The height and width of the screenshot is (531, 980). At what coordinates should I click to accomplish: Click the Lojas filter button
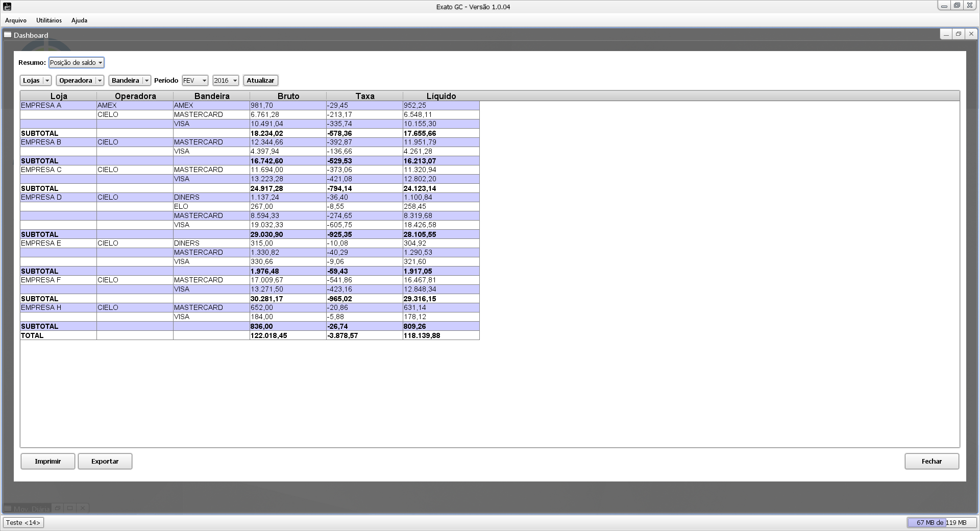click(32, 80)
